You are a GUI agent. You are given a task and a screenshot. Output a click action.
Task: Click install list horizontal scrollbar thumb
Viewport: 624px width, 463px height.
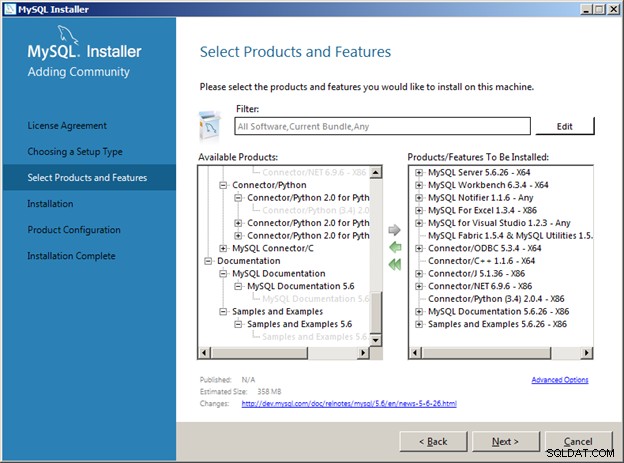(487, 353)
